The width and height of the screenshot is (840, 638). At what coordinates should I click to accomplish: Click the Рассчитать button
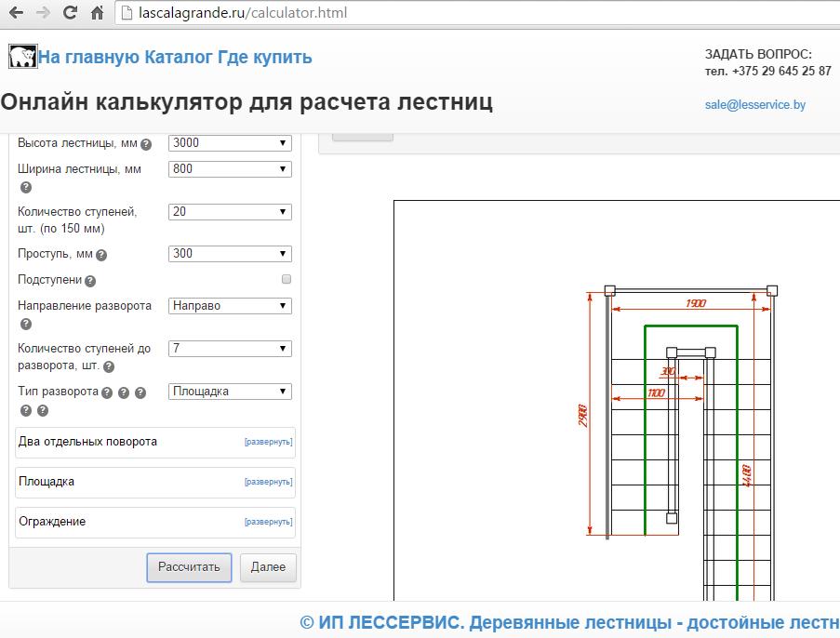(189, 567)
